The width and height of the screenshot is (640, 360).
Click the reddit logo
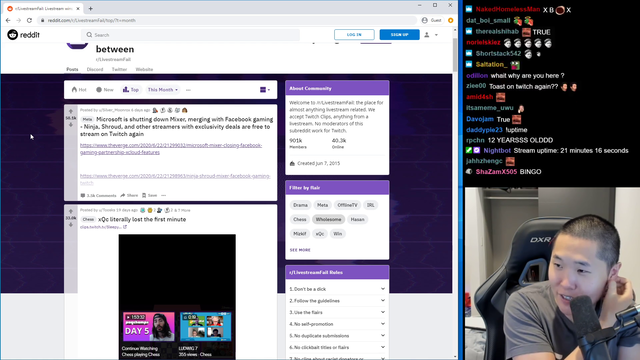click(x=23, y=35)
